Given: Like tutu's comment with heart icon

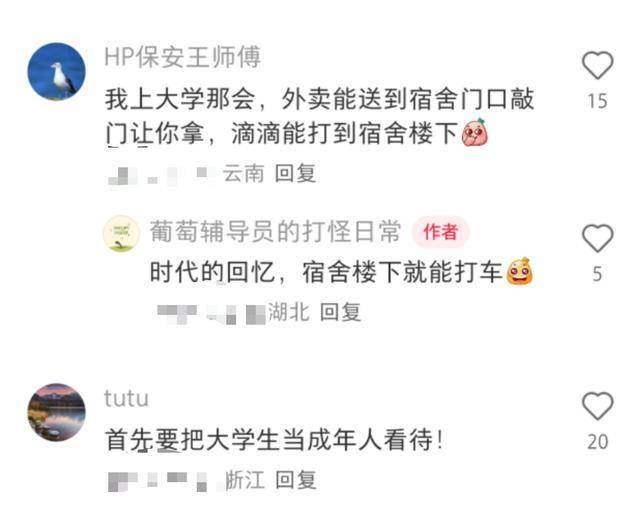Looking at the screenshot, I should 597,406.
